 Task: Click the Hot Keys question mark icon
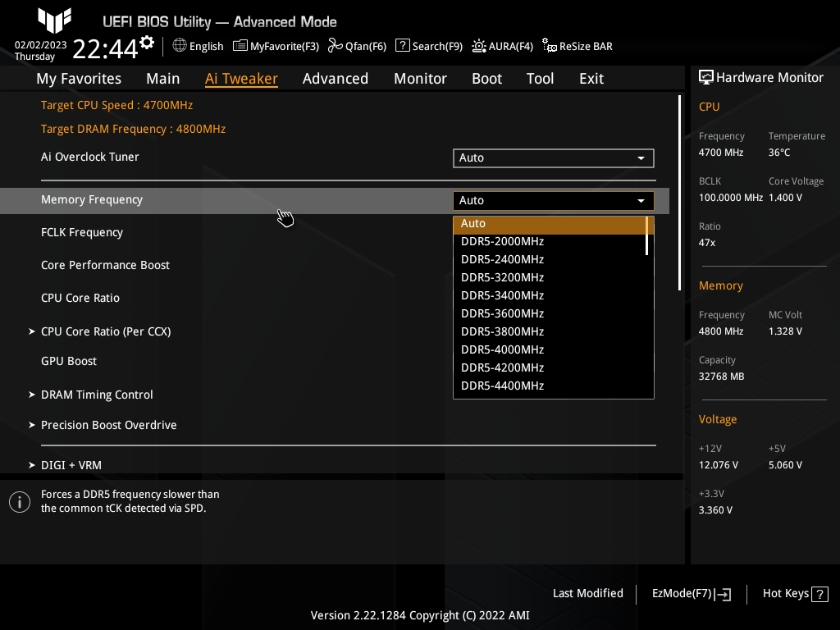[x=819, y=594]
